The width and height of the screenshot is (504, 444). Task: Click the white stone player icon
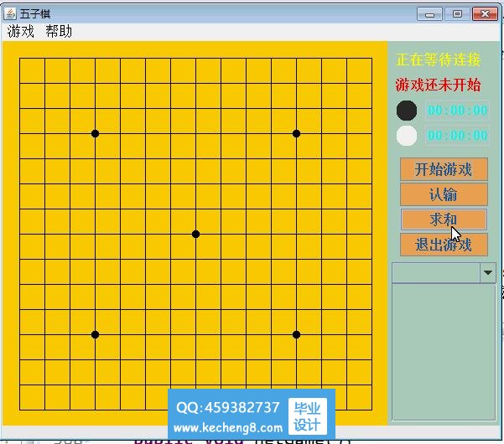coord(407,136)
